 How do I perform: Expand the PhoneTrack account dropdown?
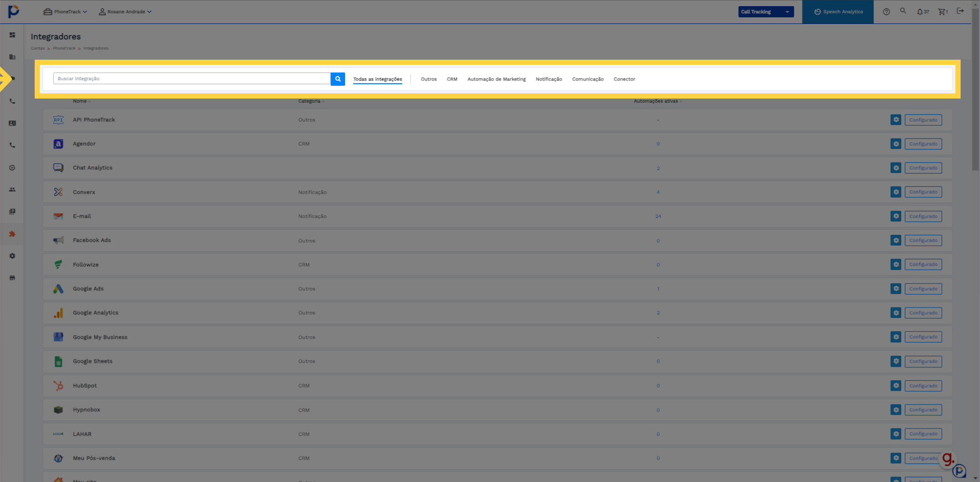pyautogui.click(x=65, y=12)
